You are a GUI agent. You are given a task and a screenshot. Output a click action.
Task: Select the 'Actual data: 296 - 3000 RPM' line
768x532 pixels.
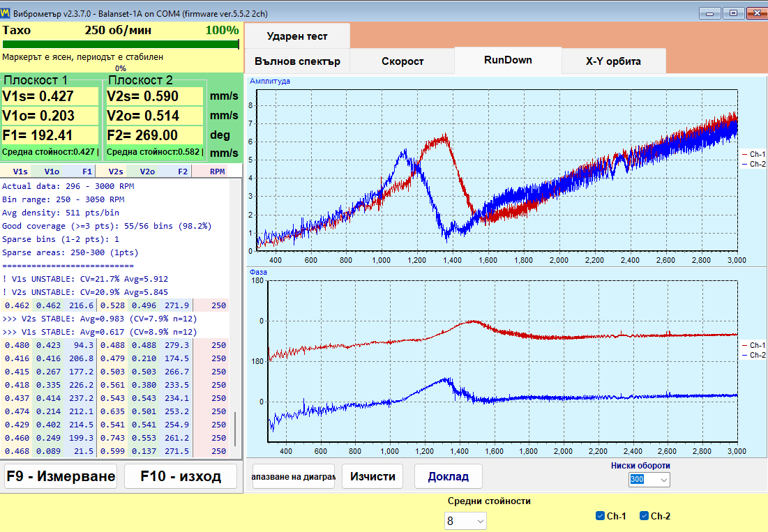(68, 186)
